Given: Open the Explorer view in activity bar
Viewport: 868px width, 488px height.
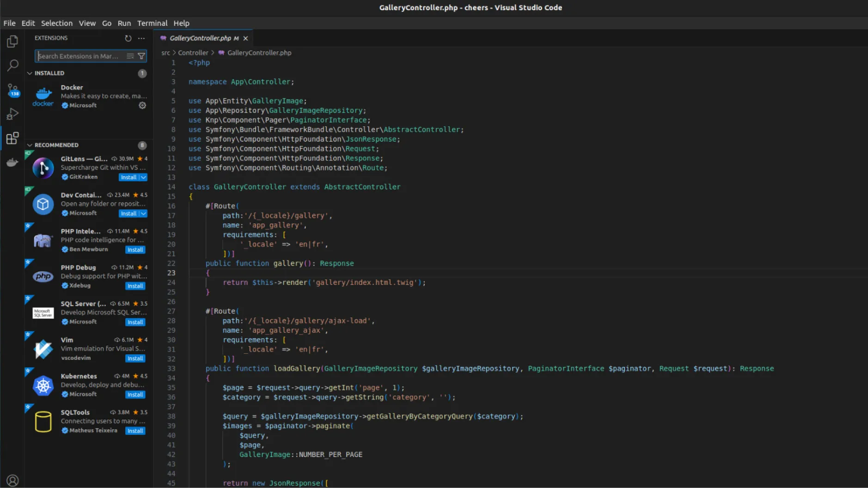Looking at the screenshot, I should click(12, 42).
